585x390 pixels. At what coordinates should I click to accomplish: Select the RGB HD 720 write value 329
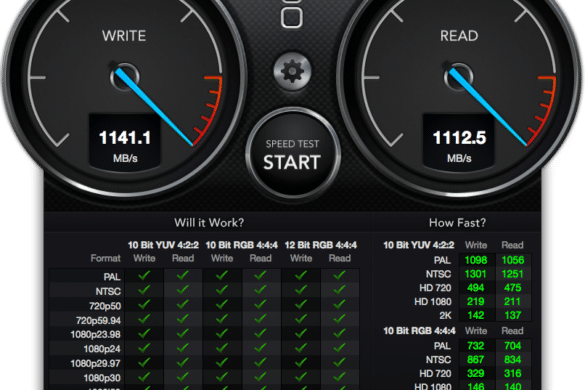coord(476,374)
